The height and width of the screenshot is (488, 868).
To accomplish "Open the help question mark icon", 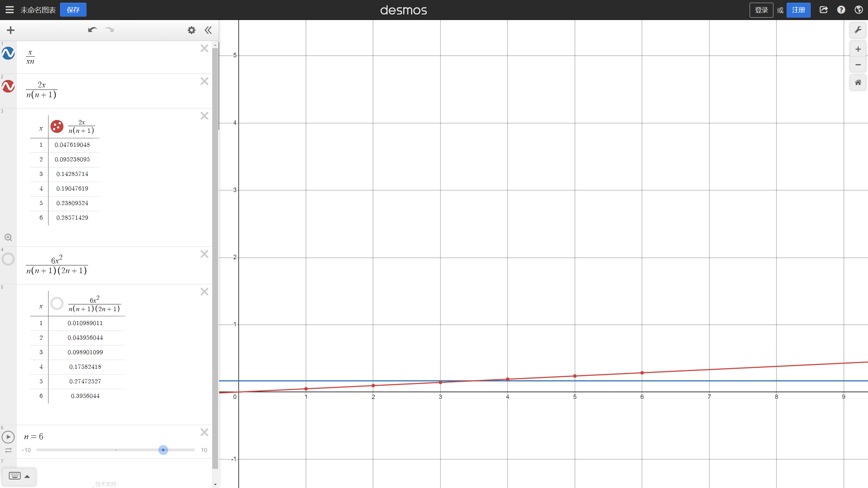I will [x=841, y=10].
